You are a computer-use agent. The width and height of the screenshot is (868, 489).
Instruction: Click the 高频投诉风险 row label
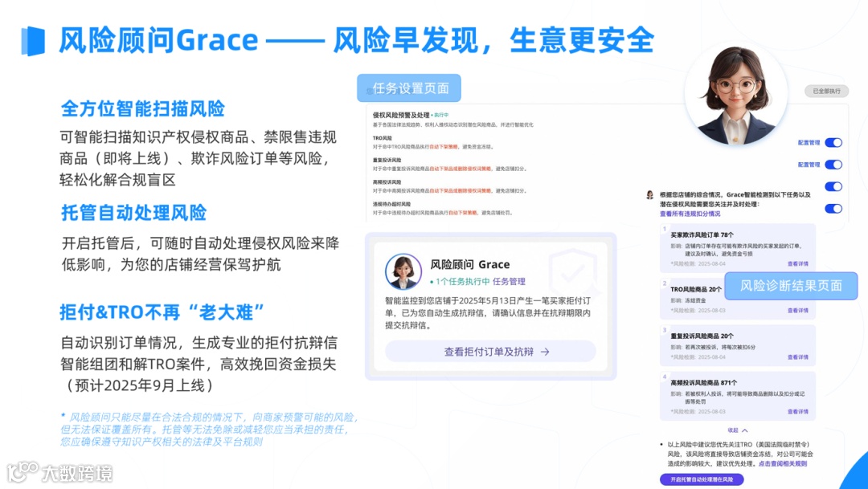(387, 182)
